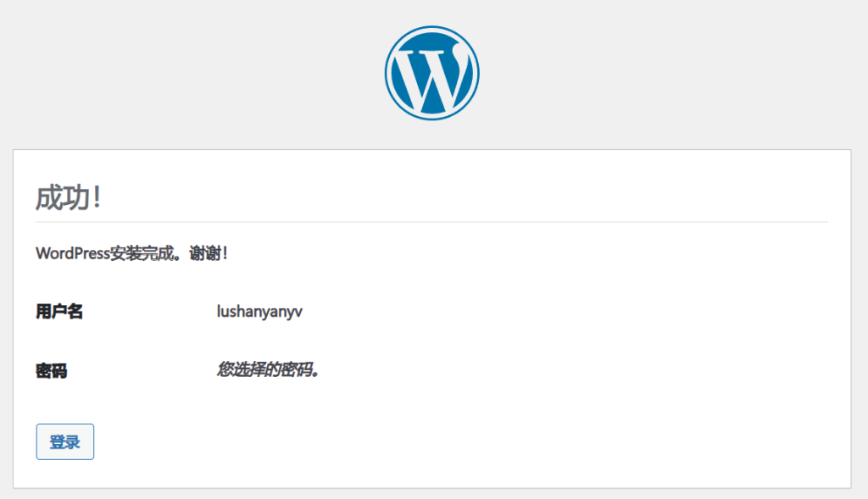
Task: Click 谢谢! at the end of the message
Action: [x=208, y=253]
